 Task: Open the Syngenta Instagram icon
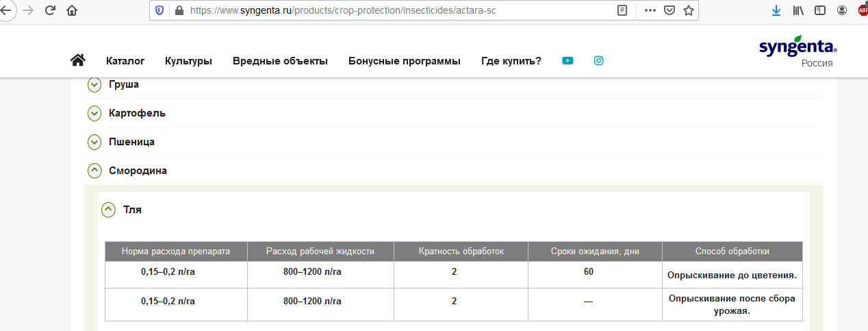(x=599, y=60)
